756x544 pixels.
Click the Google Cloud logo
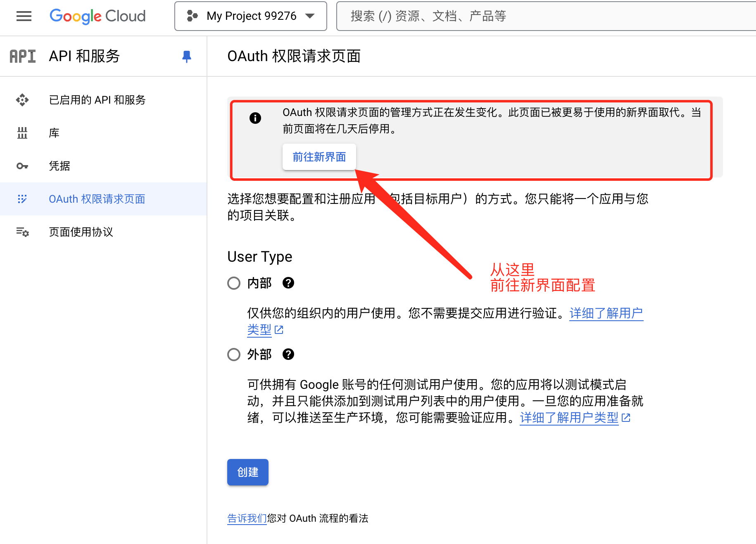coord(97,16)
